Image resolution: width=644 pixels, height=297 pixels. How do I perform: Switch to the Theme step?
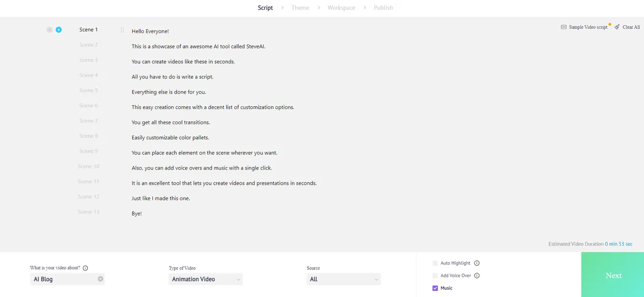coord(300,8)
